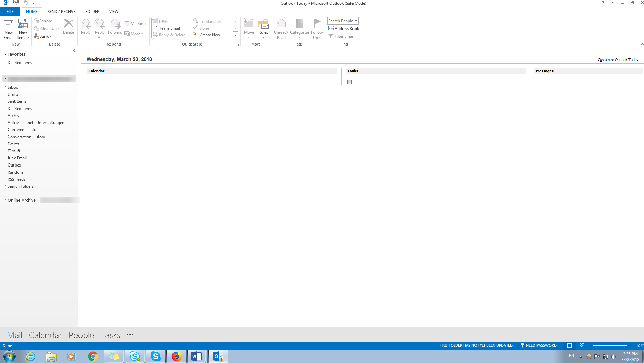Click the Meeting reply button

(x=135, y=24)
